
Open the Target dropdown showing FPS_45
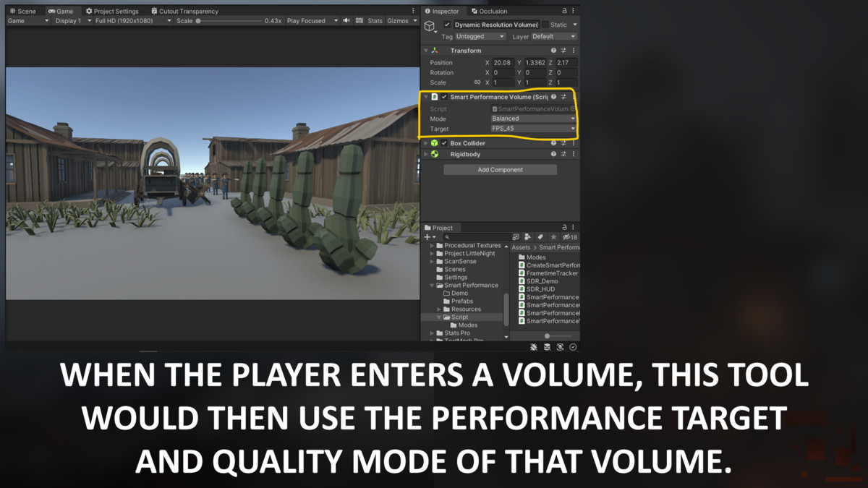pyautogui.click(x=533, y=129)
